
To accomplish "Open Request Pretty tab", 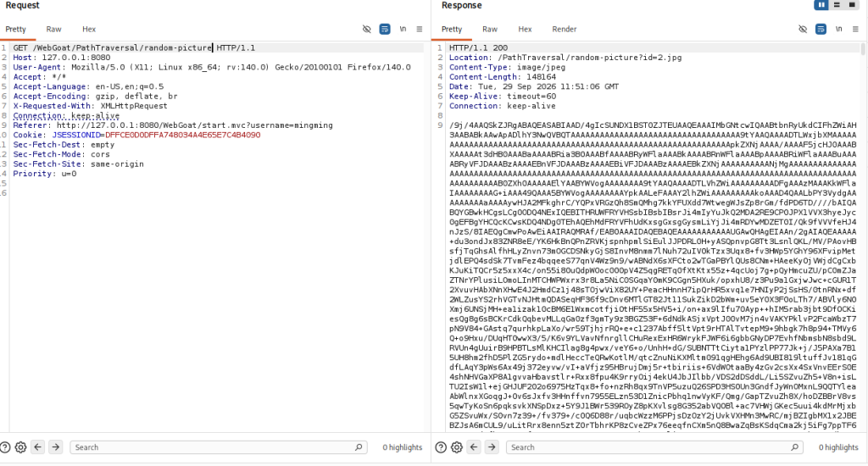I will 16,30.
